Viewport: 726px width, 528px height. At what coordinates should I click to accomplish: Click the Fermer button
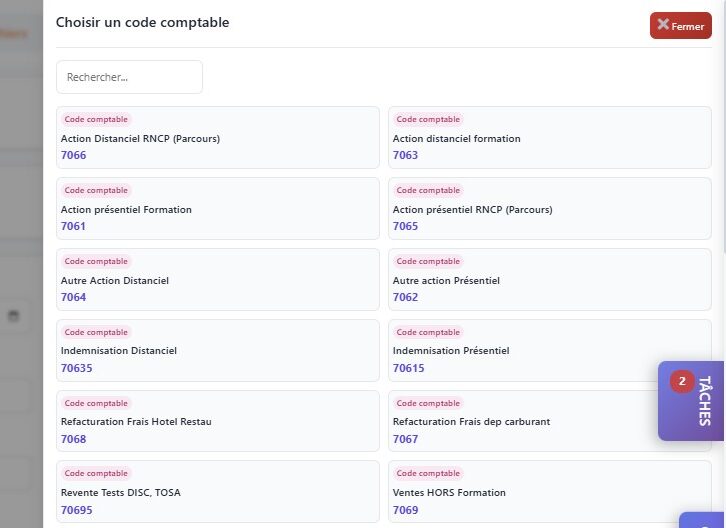680,26
